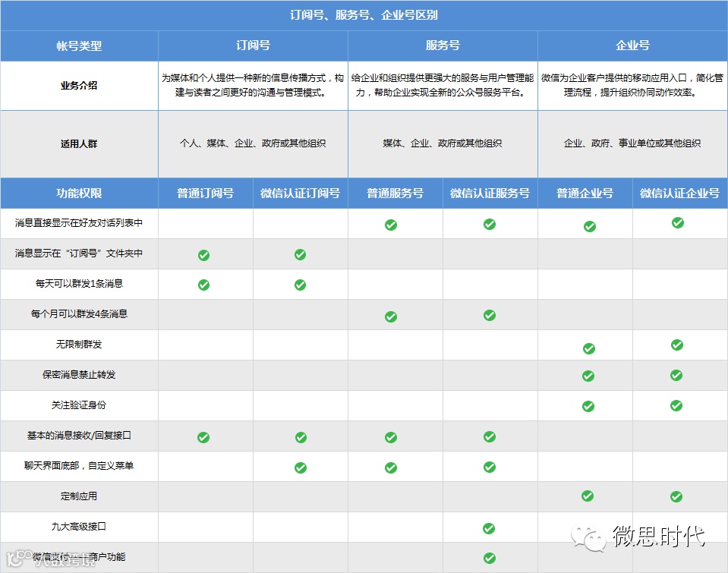Click 普通订阅号 checkmark in 每天可以群发1条消息 row
Image resolution: width=728 pixels, height=573 pixels.
pyautogui.click(x=203, y=285)
